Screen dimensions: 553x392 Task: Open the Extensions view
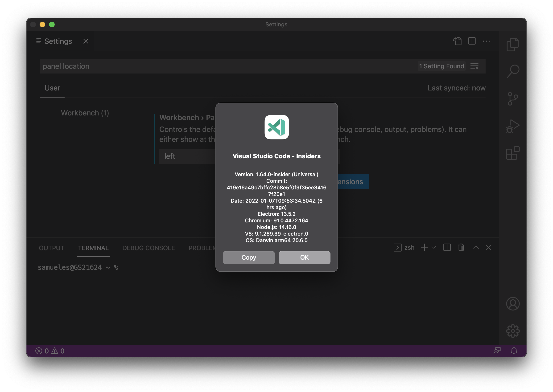[513, 153]
